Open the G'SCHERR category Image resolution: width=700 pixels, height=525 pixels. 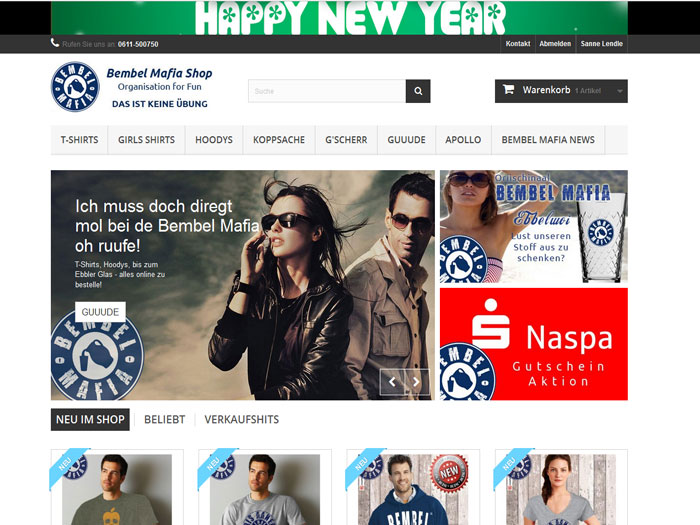[x=346, y=140]
